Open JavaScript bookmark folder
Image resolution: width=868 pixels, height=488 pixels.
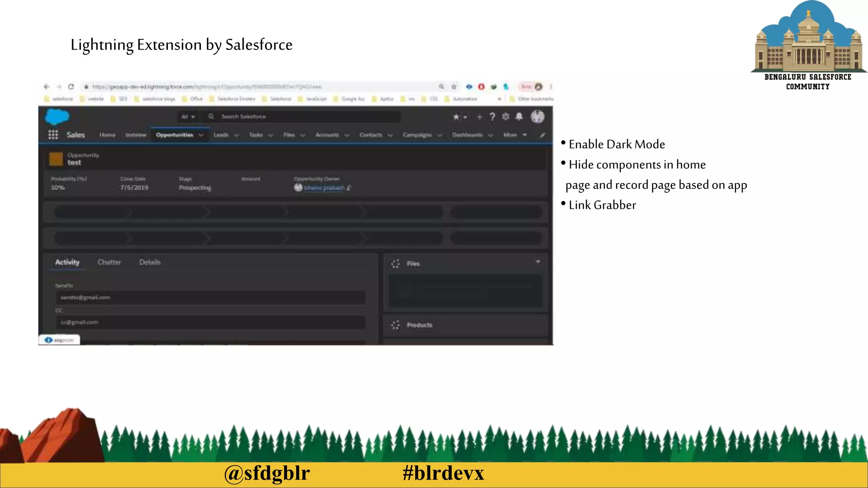point(312,99)
